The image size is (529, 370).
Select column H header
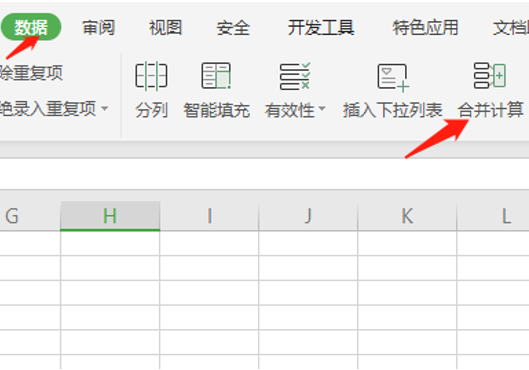110,216
